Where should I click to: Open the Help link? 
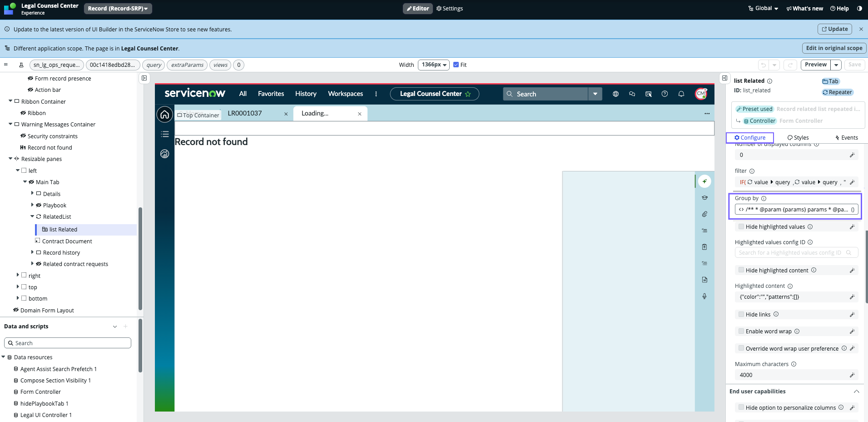(x=839, y=8)
